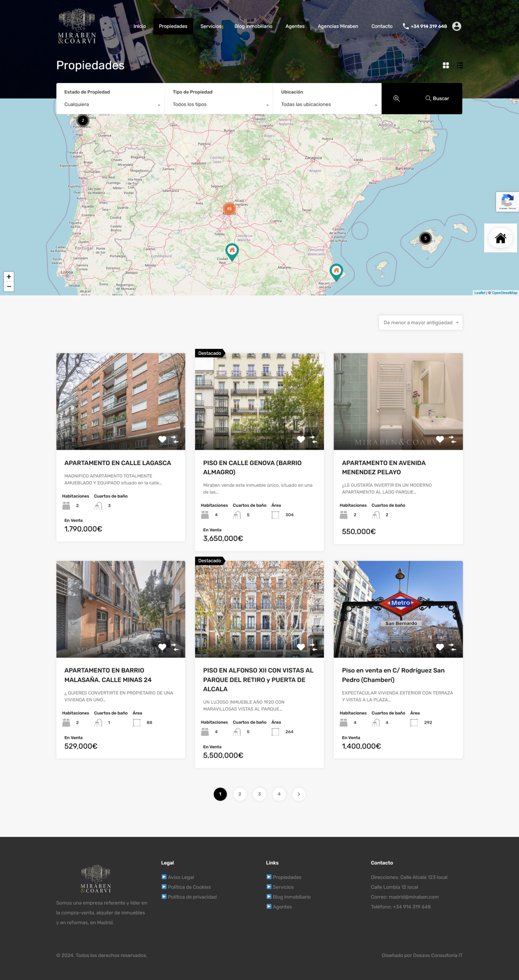
Task: Go to results page 4
Action: [x=279, y=794]
